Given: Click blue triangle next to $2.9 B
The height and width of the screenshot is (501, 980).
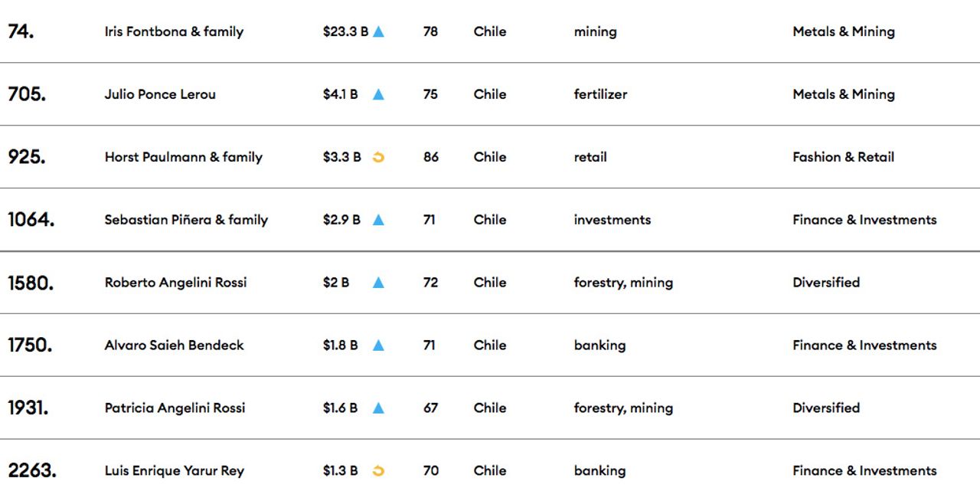Looking at the screenshot, I should click(378, 221).
